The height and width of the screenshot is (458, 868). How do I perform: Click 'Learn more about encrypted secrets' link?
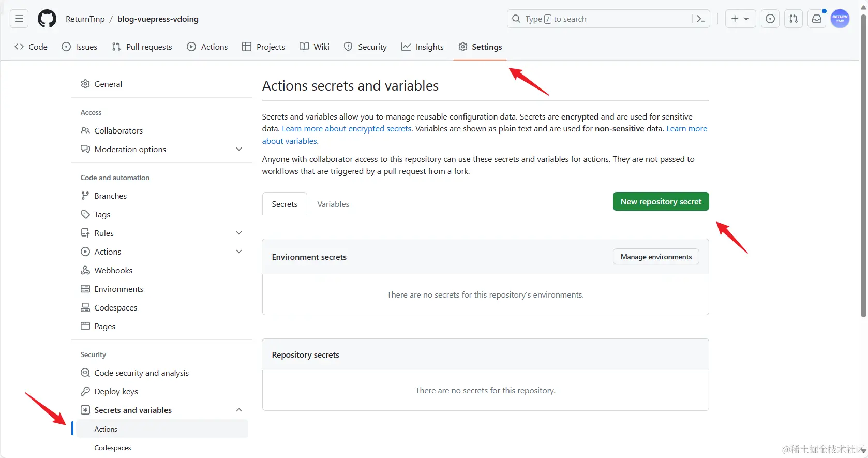[x=347, y=128]
